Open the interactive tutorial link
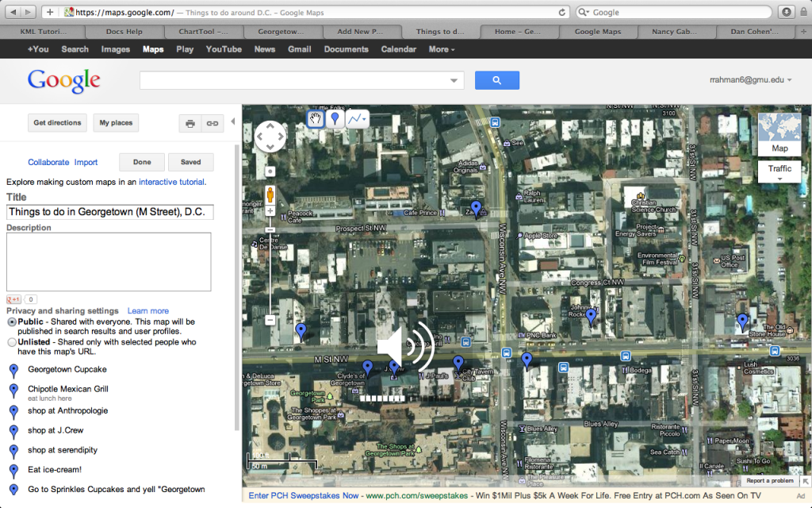Viewport: 812px width, 508px height. [171, 182]
